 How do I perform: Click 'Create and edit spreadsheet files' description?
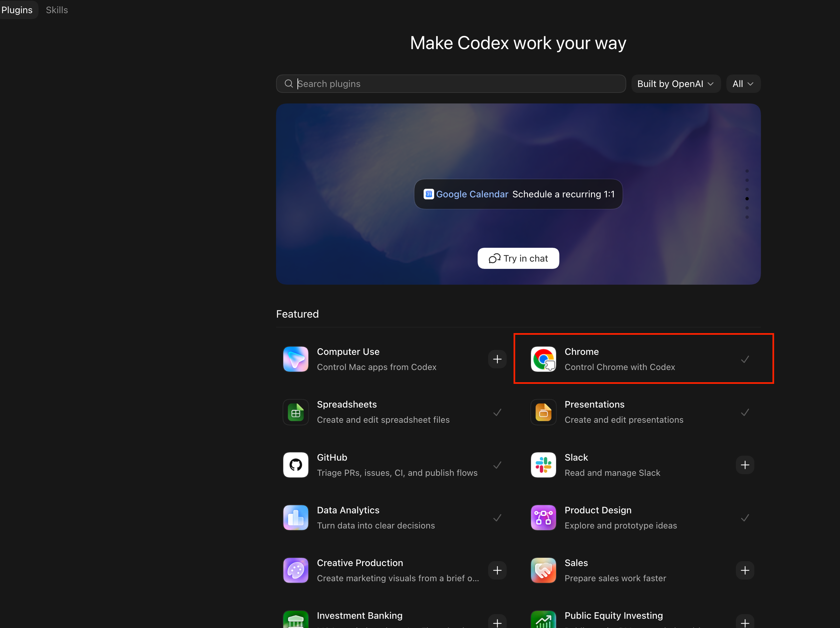point(383,420)
